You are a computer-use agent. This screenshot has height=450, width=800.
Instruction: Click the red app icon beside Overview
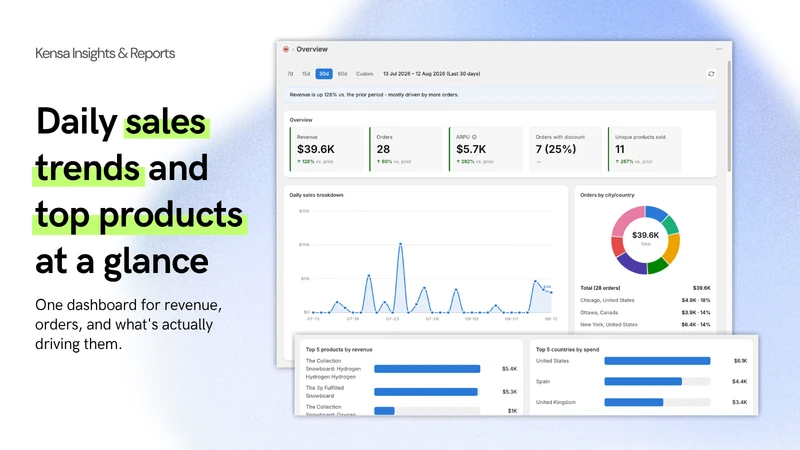(286, 49)
